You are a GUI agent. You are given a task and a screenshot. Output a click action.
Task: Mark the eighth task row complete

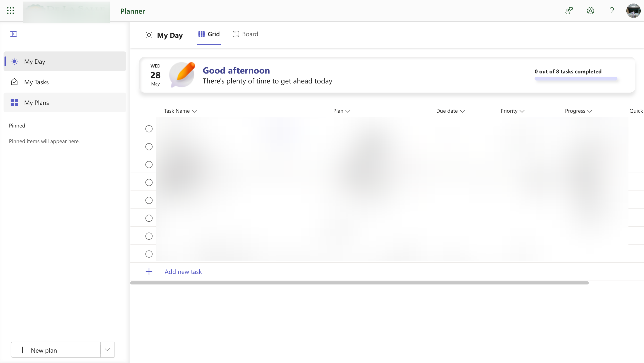click(x=149, y=254)
